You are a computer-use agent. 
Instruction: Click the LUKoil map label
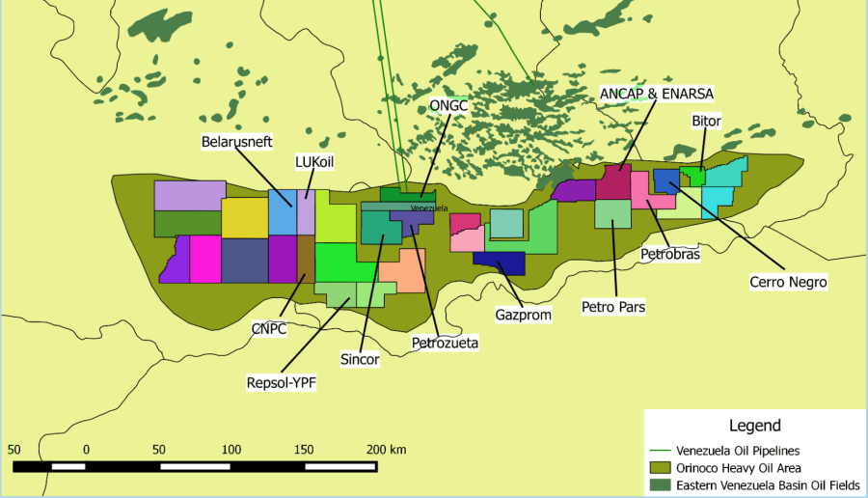[x=320, y=162]
